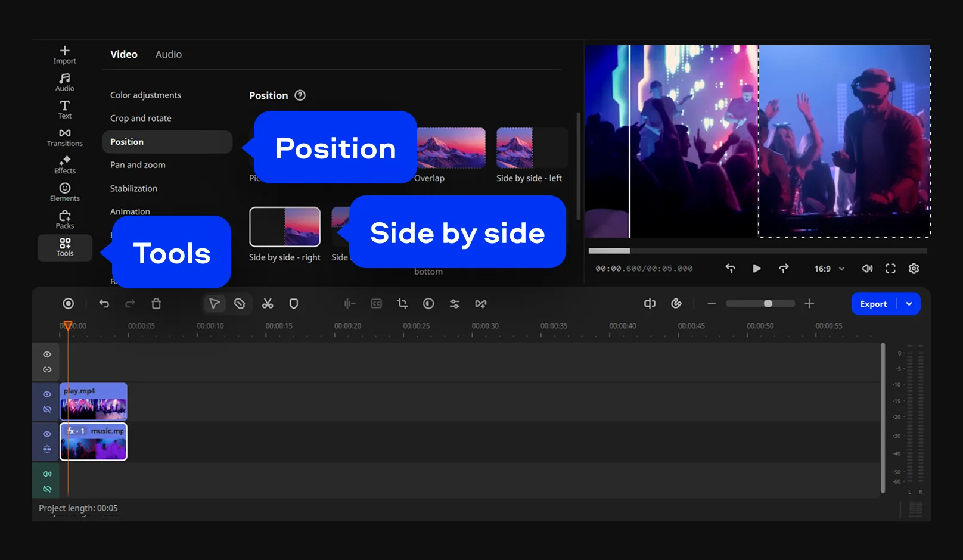Click the crop tool in timeline toolbar

click(x=402, y=304)
